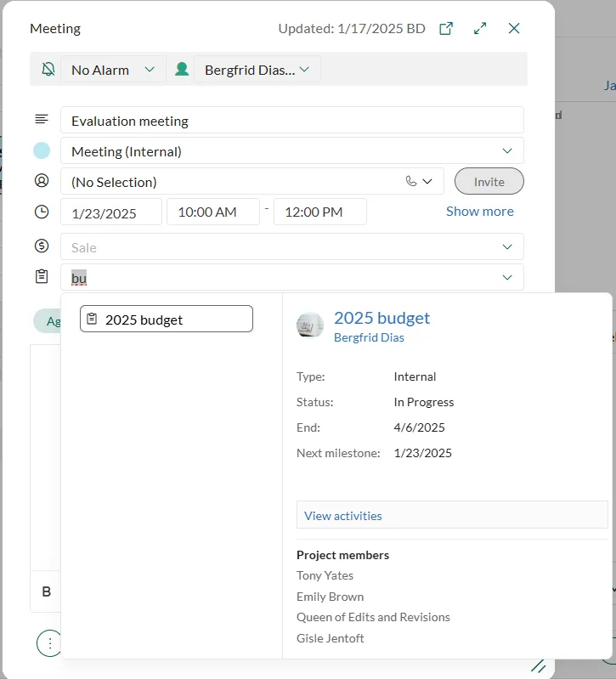Open the 2025 budget project title link
This screenshot has height=679, width=616.
[x=381, y=318]
